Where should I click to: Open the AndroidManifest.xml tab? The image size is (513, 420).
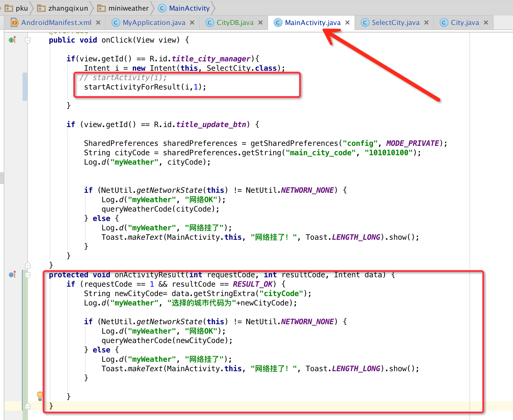pyautogui.click(x=56, y=23)
